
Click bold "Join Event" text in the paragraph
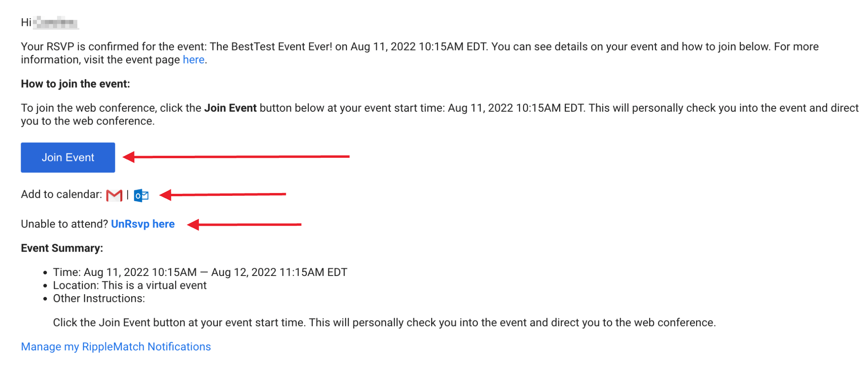tap(230, 108)
